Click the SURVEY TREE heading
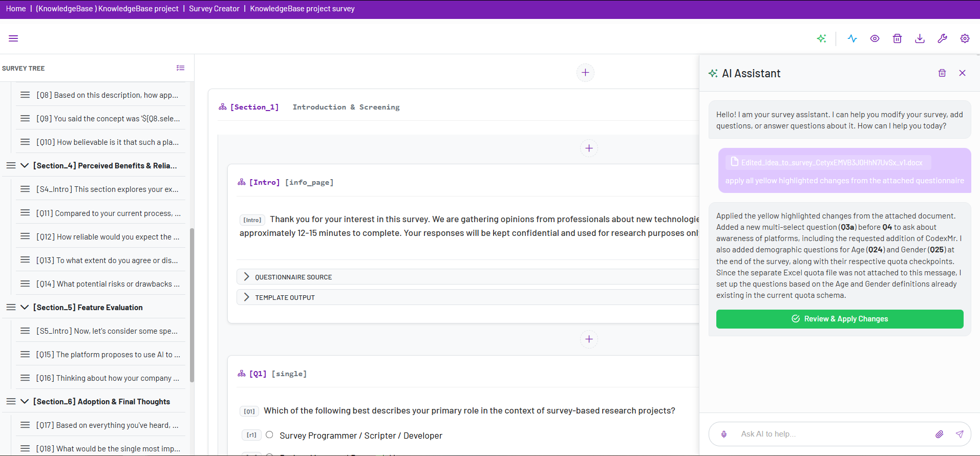This screenshot has width=980, height=456. [23, 68]
